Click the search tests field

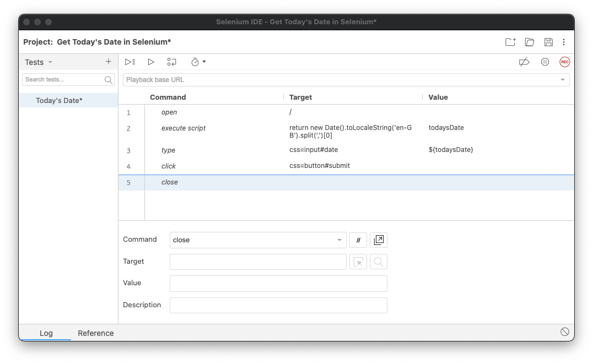point(63,79)
